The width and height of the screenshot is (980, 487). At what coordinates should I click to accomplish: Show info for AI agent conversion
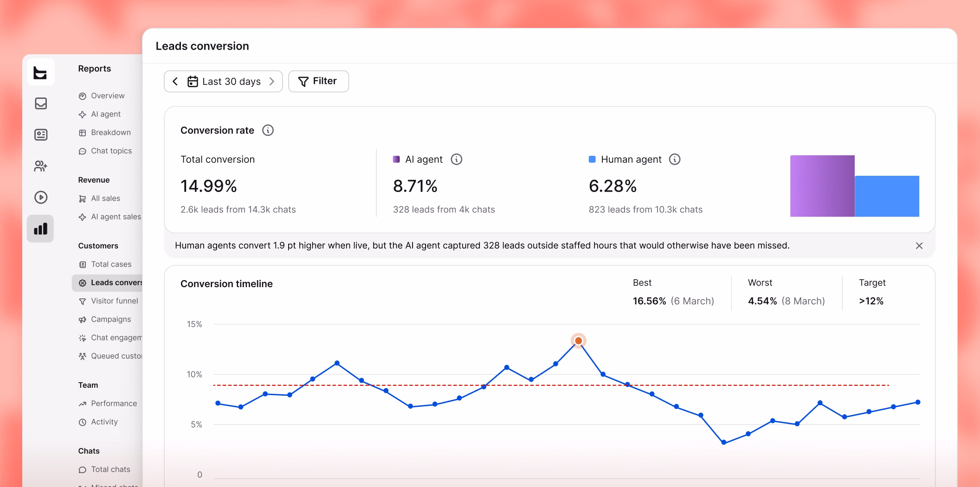pyautogui.click(x=457, y=160)
